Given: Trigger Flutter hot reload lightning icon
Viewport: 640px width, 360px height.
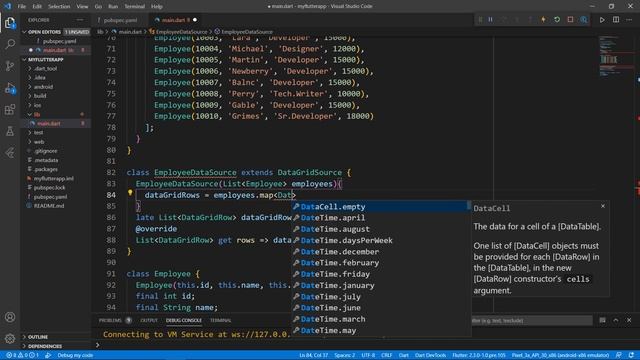Looking at the screenshot, I should tap(543, 20).
